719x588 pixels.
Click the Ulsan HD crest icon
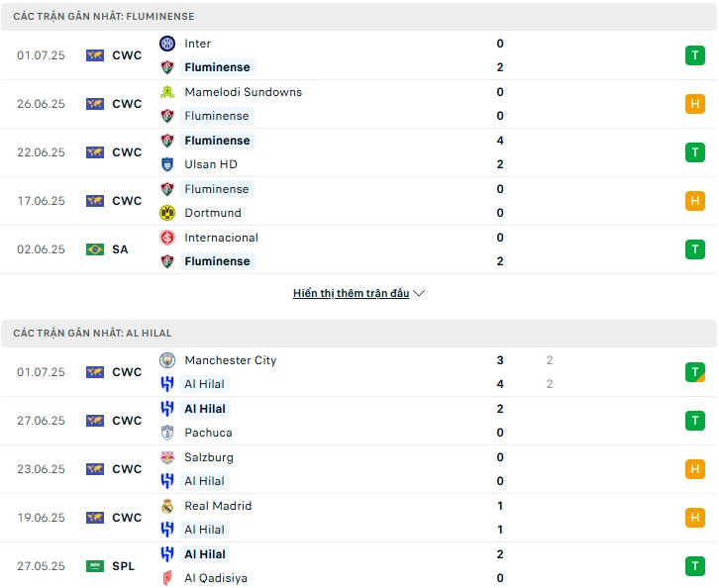[167, 164]
